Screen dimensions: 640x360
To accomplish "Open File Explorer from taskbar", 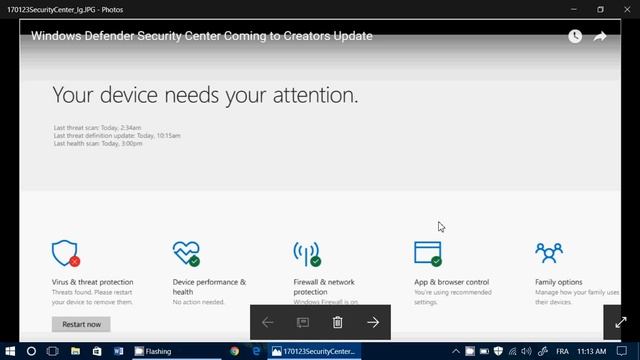I will click(76, 351).
